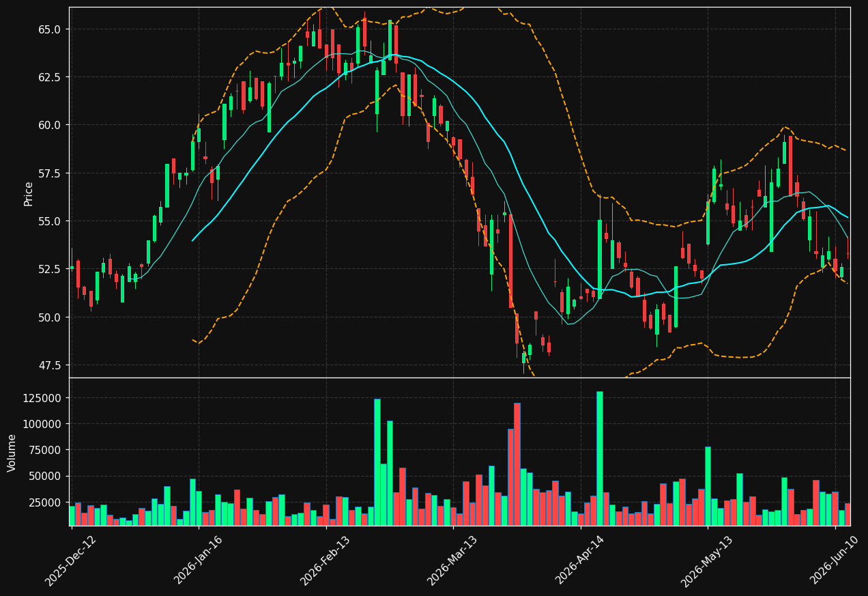This screenshot has width=868, height=596.
Task: Select the tall red volume bar near 120000
Action: 517,464
